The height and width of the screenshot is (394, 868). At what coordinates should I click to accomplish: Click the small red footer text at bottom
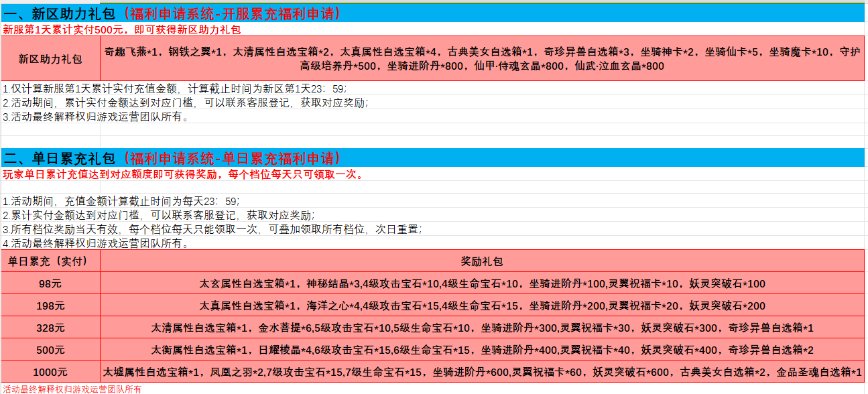pyautogui.click(x=72, y=389)
